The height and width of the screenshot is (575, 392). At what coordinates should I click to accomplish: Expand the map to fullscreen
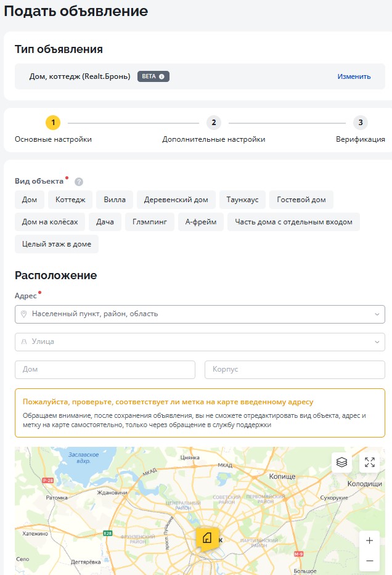[370, 463]
